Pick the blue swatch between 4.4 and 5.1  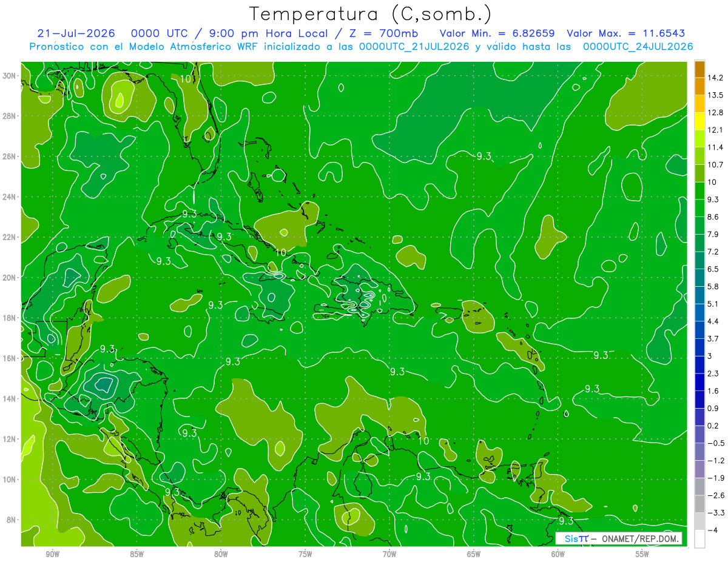[x=699, y=312]
